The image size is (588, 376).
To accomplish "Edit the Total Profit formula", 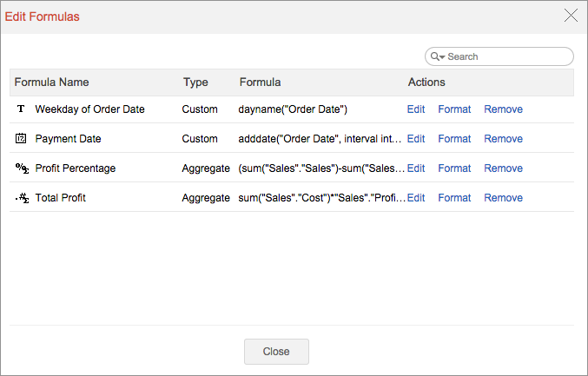I will coord(416,198).
